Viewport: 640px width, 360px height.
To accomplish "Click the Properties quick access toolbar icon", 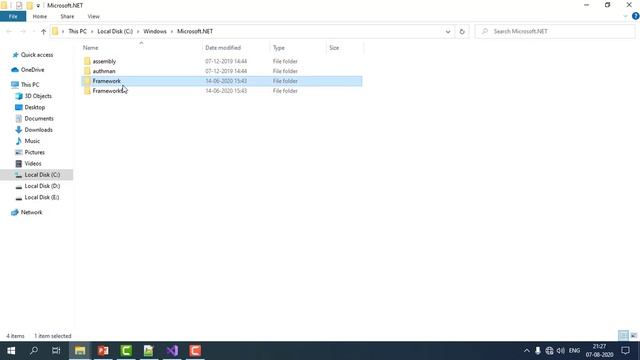I will point(19,5).
